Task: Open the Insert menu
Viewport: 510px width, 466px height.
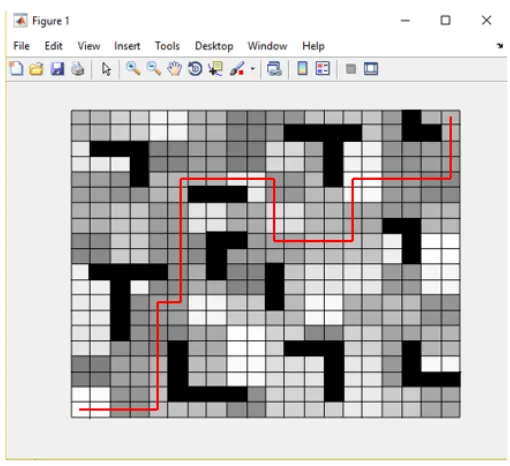Action: 127,46
